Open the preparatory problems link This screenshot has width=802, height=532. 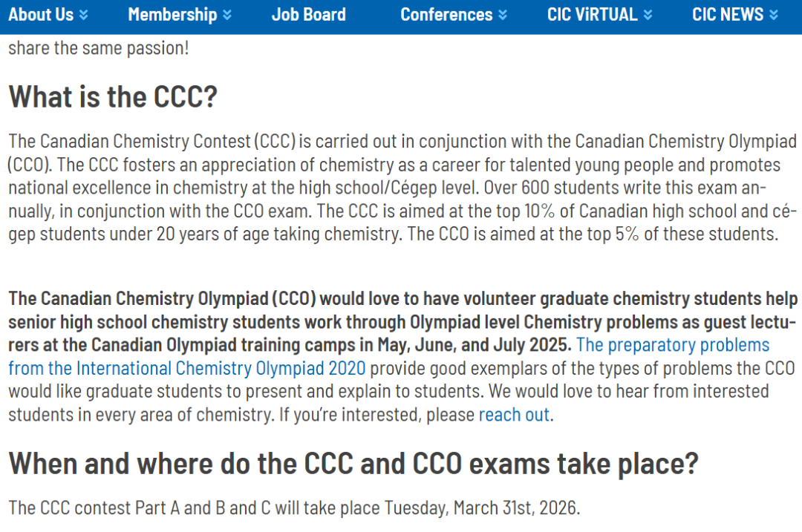coord(672,345)
